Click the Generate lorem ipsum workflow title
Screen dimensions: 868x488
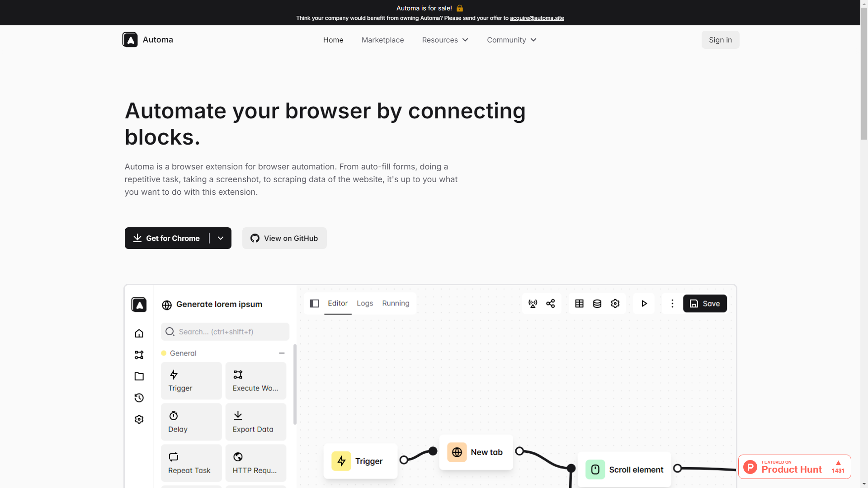pyautogui.click(x=219, y=305)
